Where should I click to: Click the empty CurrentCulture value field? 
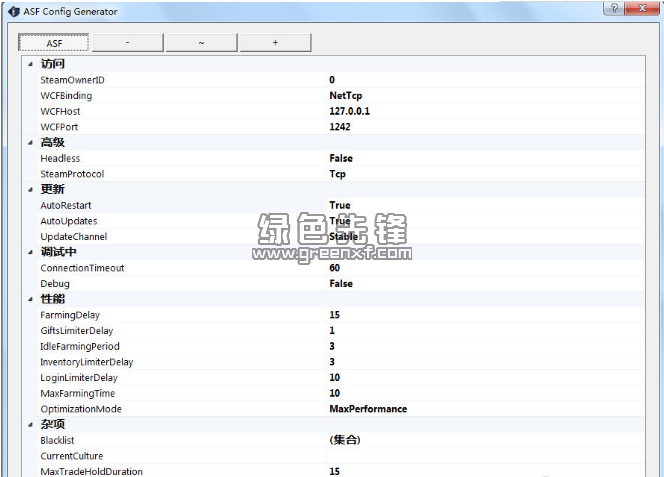click(485, 456)
